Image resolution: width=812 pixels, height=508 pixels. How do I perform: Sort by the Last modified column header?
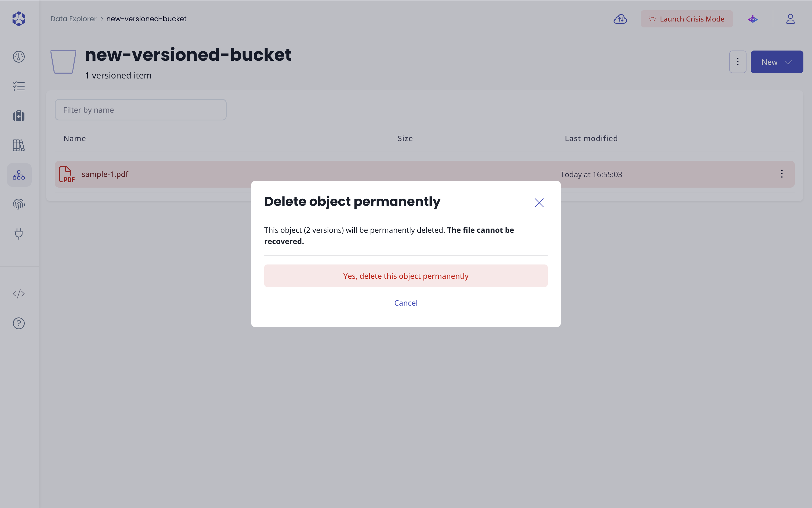point(591,138)
